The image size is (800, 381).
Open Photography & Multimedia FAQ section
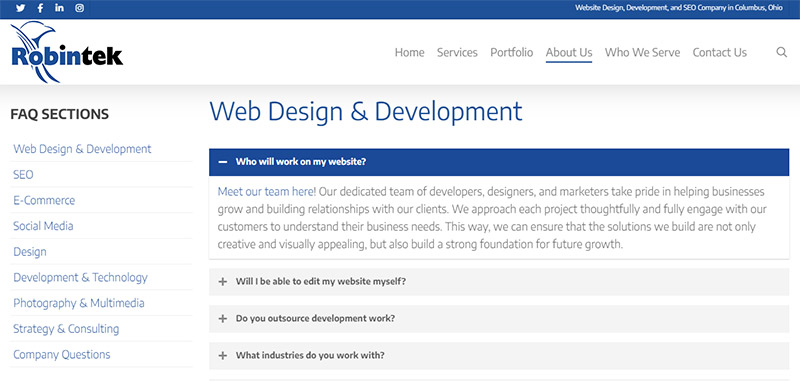pos(79,303)
